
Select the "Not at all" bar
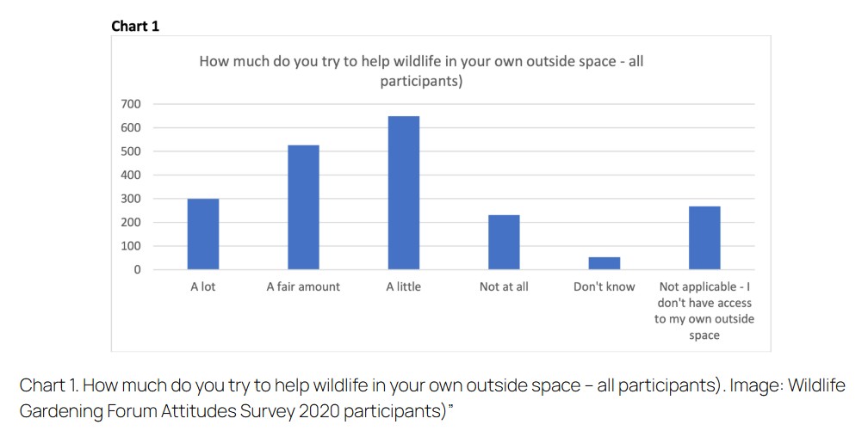pyautogui.click(x=504, y=242)
